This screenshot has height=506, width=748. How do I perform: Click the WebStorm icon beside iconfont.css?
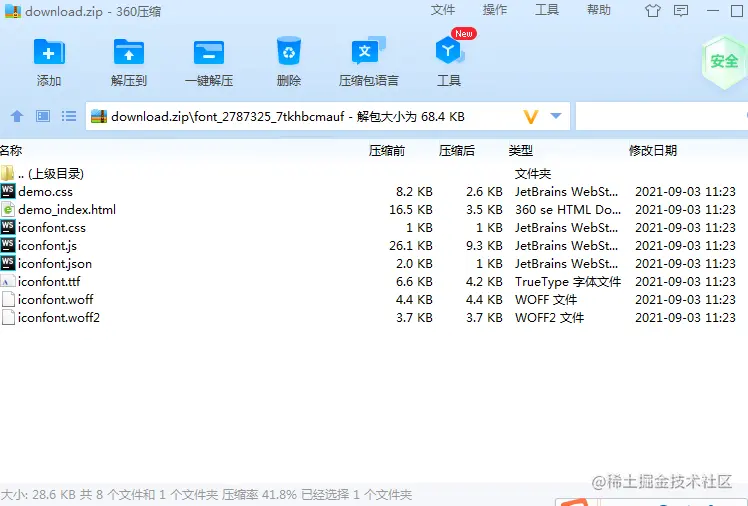[8, 227]
